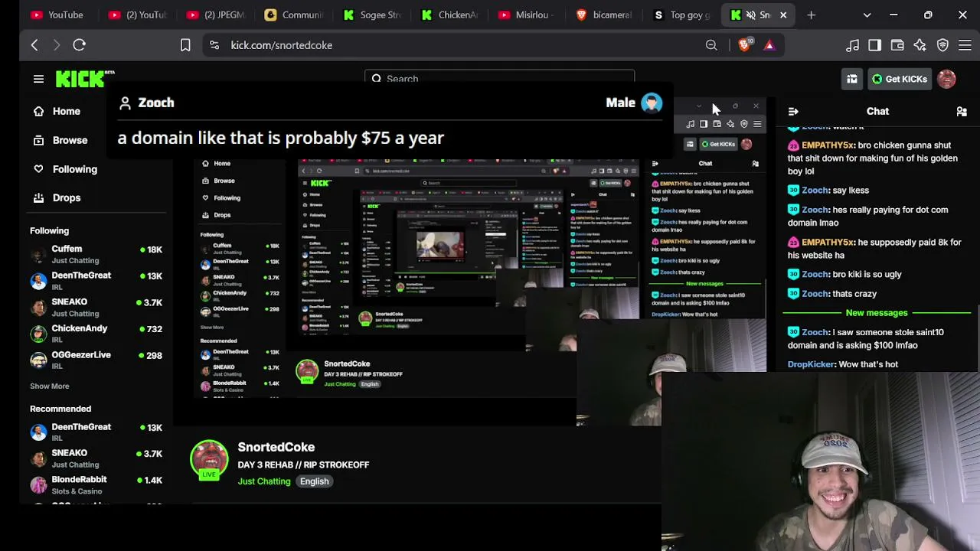Open ChickenAndy's channel in Following list
Screen dimensions: 980x551
pos(96,334)
